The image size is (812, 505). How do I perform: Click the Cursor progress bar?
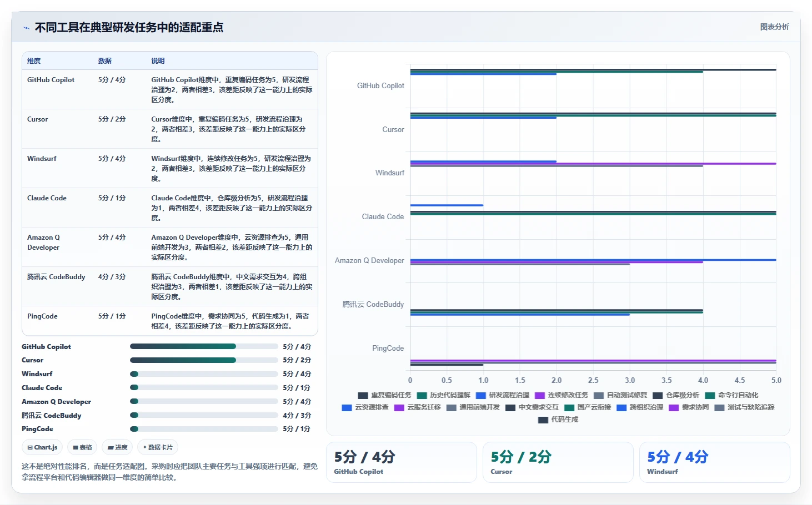204,360
